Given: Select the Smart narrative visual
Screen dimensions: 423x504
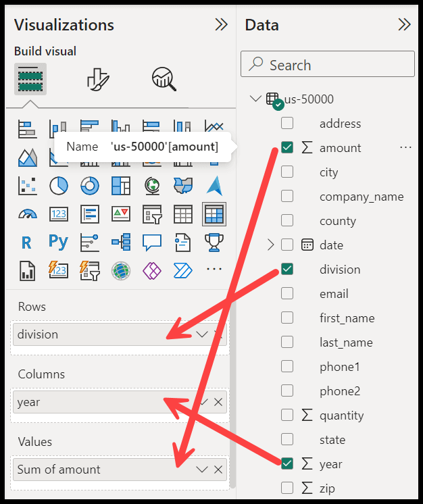Looking at the screenshot, I should pos(183,243).
